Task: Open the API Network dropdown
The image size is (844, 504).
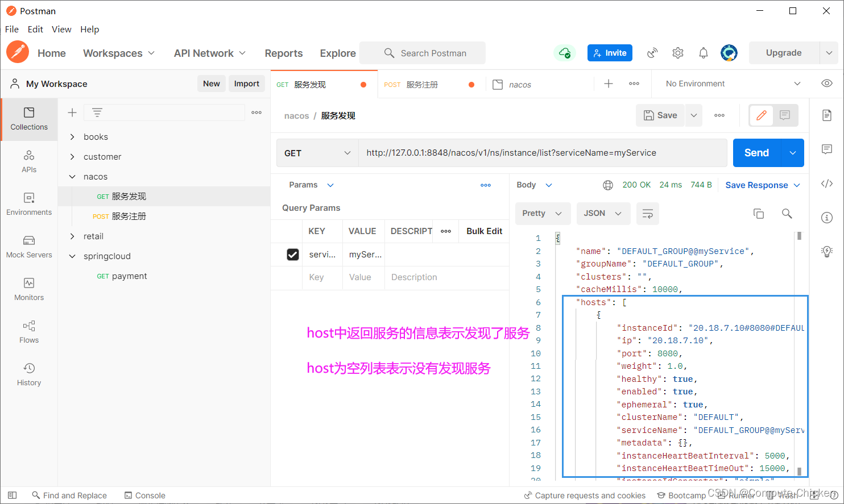Action: tap(210, 53)
